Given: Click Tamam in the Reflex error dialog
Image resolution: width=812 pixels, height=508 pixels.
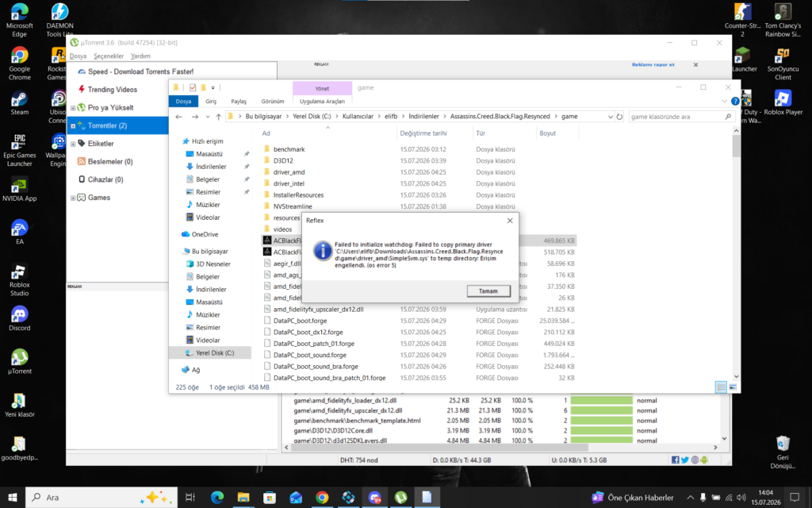Looking at the screenshot, I should coord(488,291).
